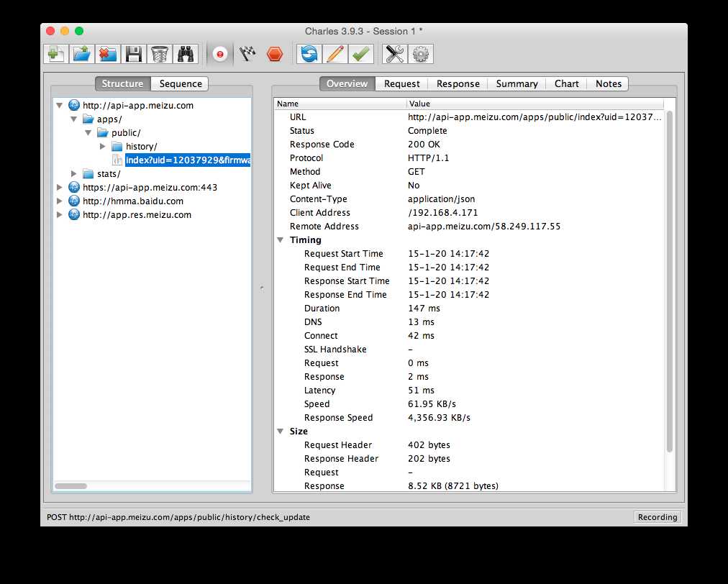Collapse the Timing section

tap(281, 240)
